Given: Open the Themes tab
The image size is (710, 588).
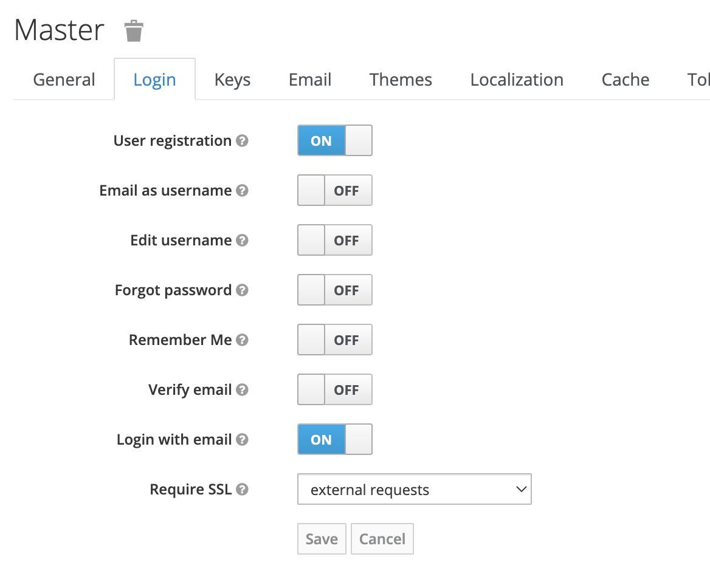Looking at the screenshot, I should pos(401,80).
